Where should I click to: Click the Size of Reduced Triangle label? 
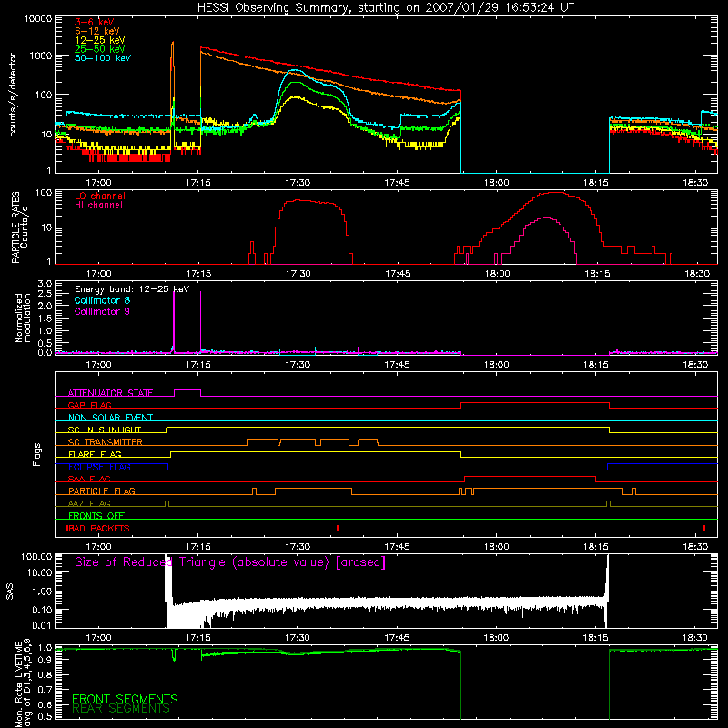point(230,562)
